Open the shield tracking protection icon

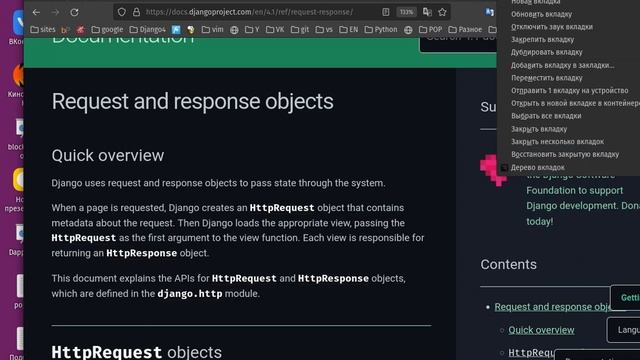pos(122,12)
